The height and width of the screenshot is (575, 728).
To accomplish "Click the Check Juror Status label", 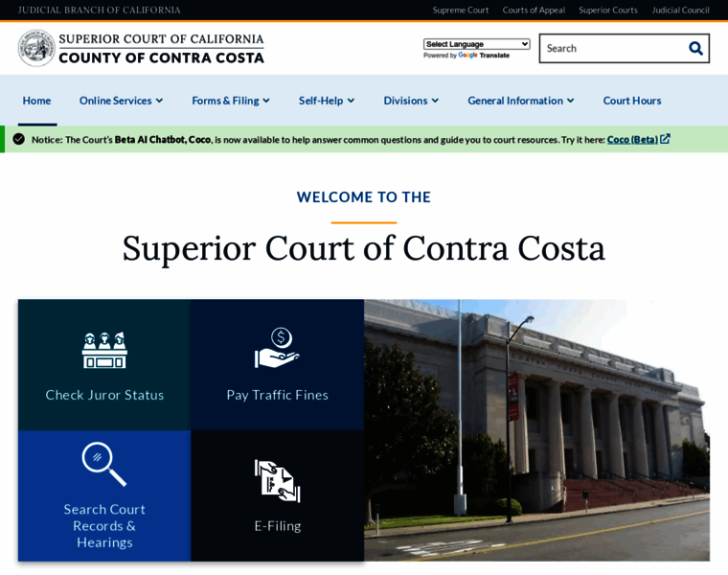I will click(104, 395).
